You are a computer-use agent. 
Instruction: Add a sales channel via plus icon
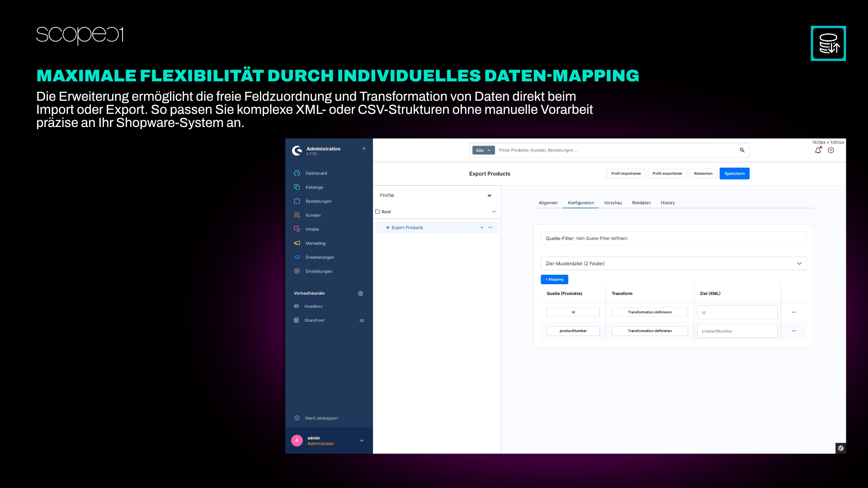(361, 294)
